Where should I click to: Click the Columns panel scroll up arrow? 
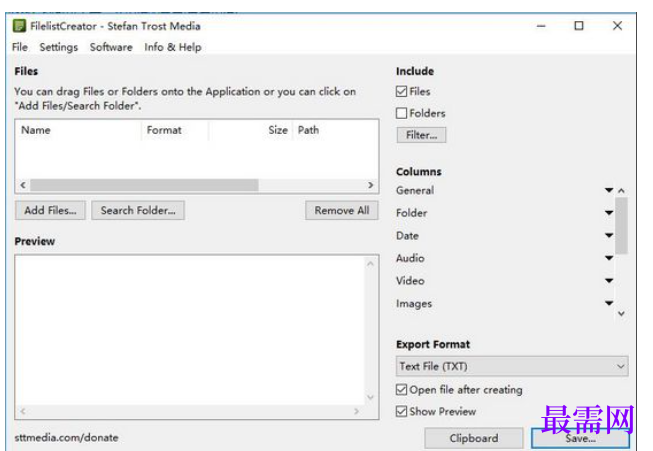pyautogui.click(x=621, y=190)
